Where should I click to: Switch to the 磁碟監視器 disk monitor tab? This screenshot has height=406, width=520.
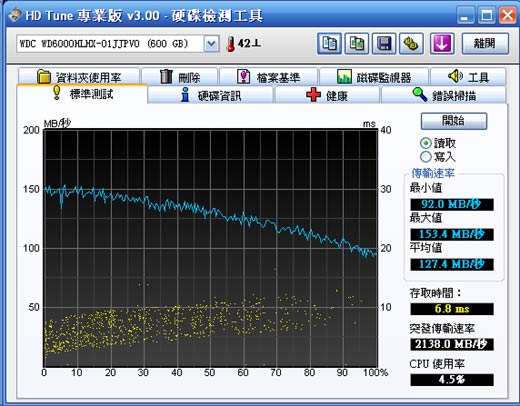[x=374, y=77]
